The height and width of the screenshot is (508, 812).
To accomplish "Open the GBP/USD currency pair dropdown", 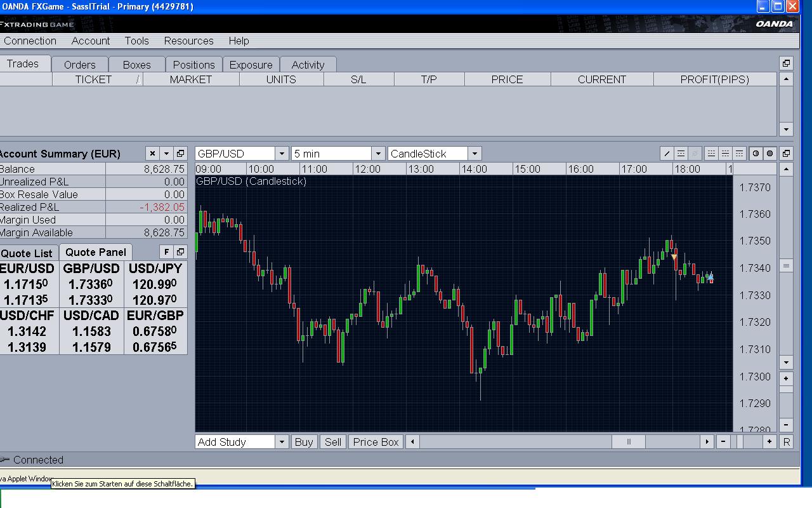I will pos(282,154).
